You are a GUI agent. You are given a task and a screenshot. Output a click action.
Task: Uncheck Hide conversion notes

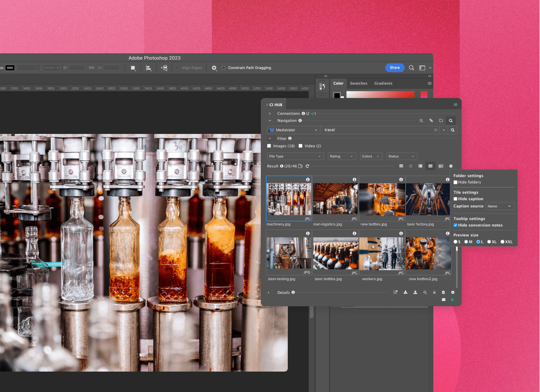click(455, 225)
